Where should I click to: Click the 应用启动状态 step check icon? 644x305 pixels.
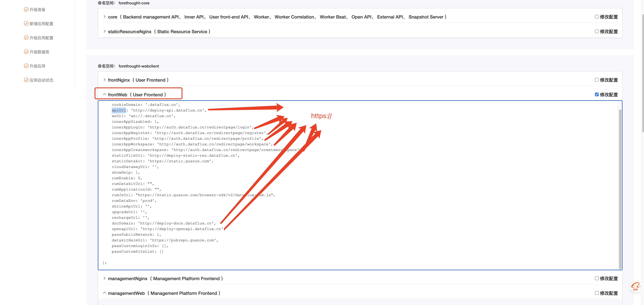(26, 80)
